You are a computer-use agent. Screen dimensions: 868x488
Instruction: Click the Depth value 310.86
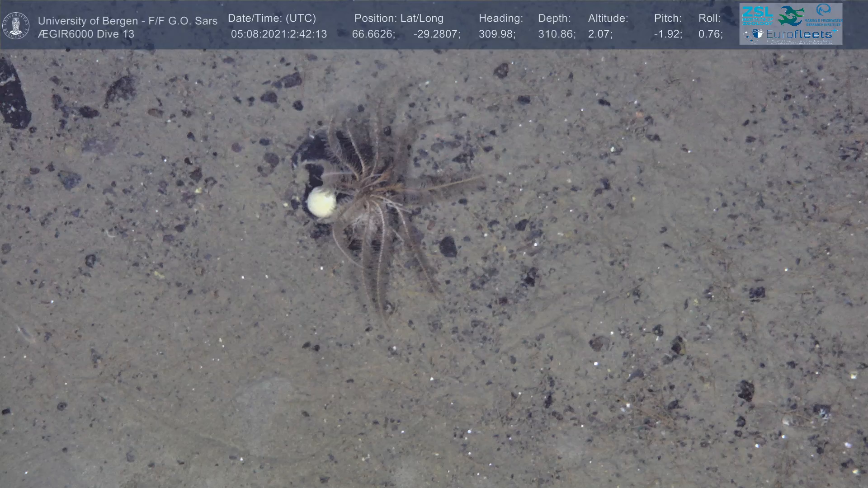557,34
